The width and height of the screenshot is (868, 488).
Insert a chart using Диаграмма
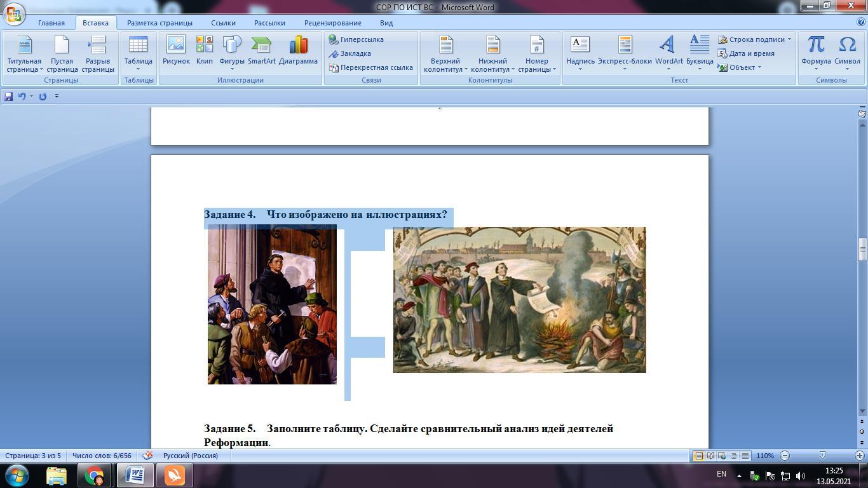coord(297,50)
